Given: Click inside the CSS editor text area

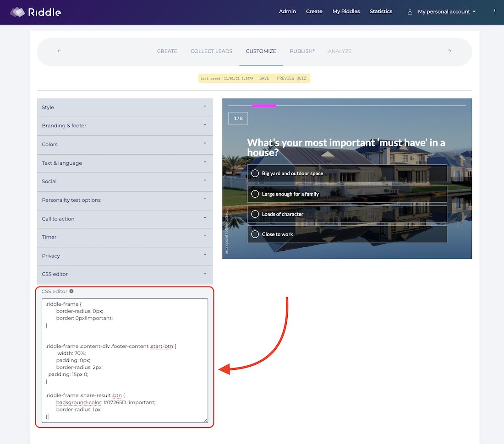Looking at the screenshot, I should pos(125,361).
